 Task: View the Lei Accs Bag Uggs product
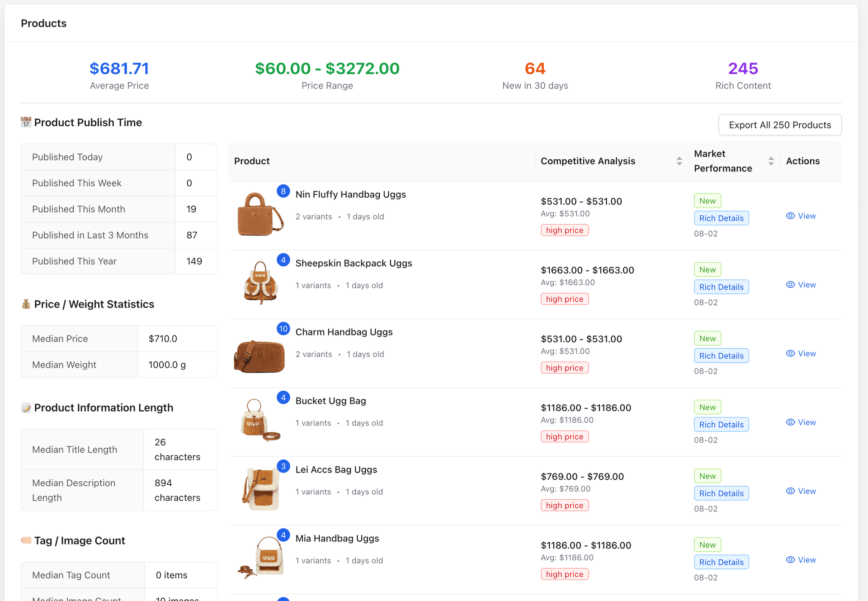click(x=801, y=491)
